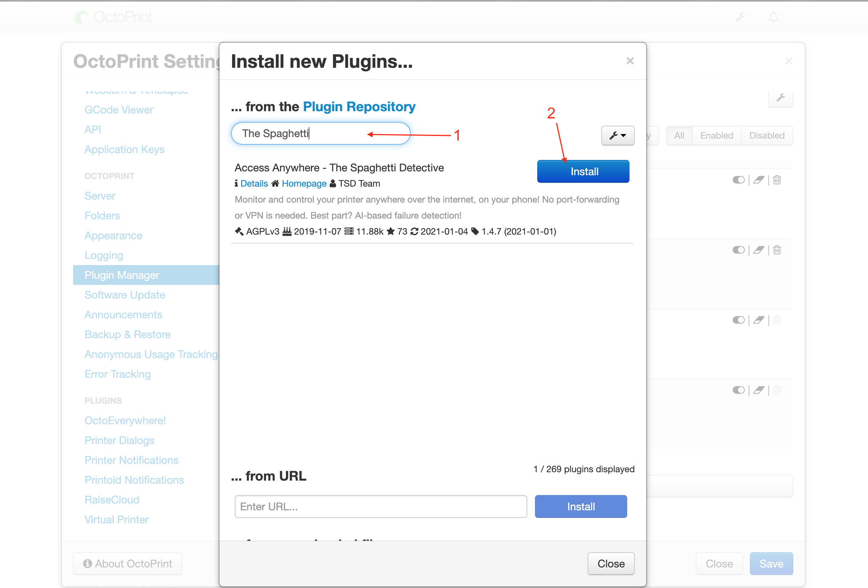Open Error Tracking settings section

click(x=117, y=374)
